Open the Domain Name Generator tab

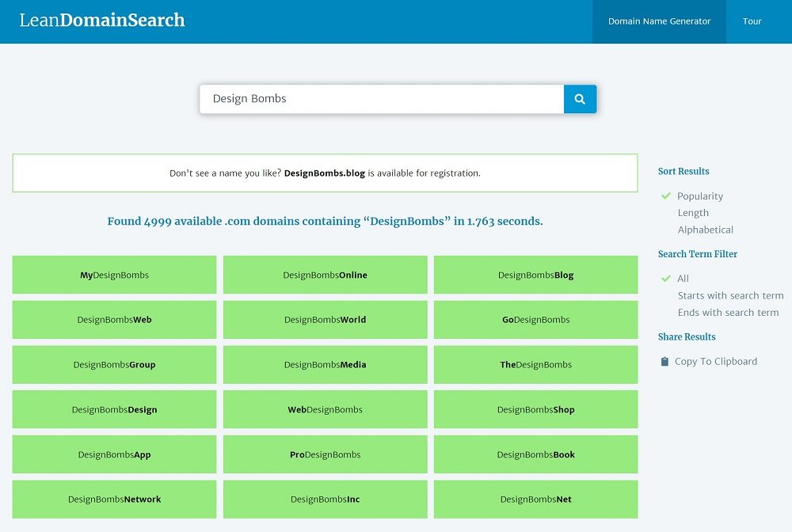point(659,21)
